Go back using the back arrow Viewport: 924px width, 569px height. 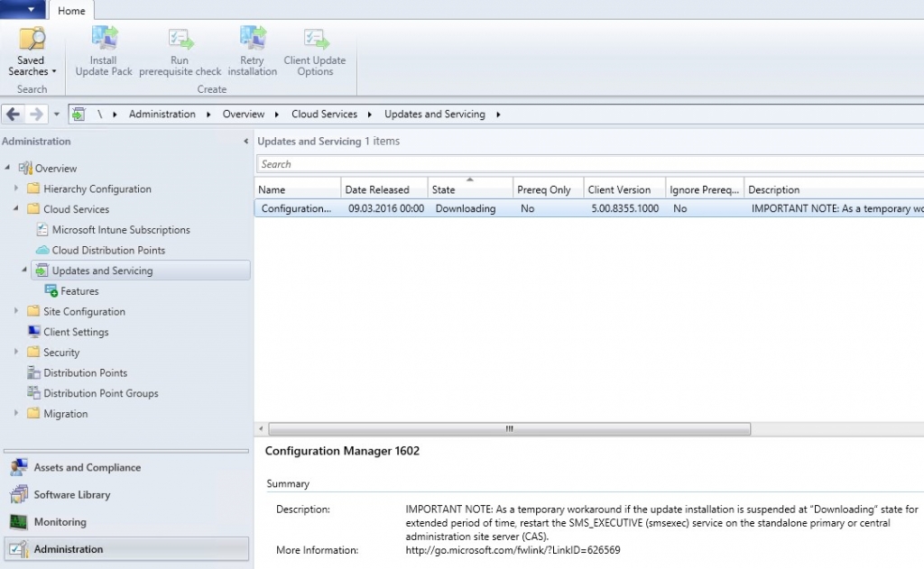(x=14, y=114)
